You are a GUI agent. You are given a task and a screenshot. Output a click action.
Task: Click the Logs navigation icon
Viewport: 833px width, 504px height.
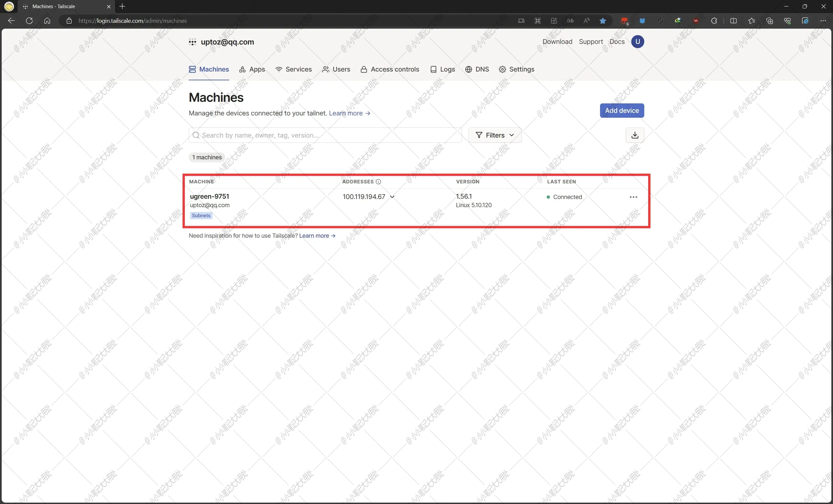[432, 69]
